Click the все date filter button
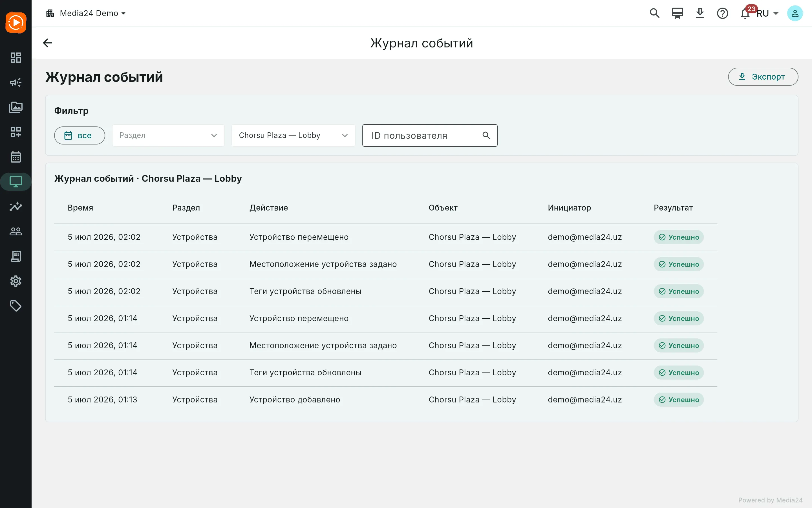The height and width of the screenshot is (508, 812). 80,135
